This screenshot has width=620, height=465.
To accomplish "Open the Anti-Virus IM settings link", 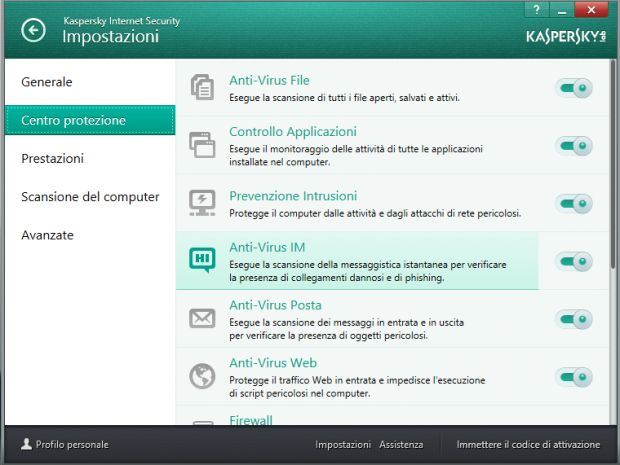I will (267, 247).
